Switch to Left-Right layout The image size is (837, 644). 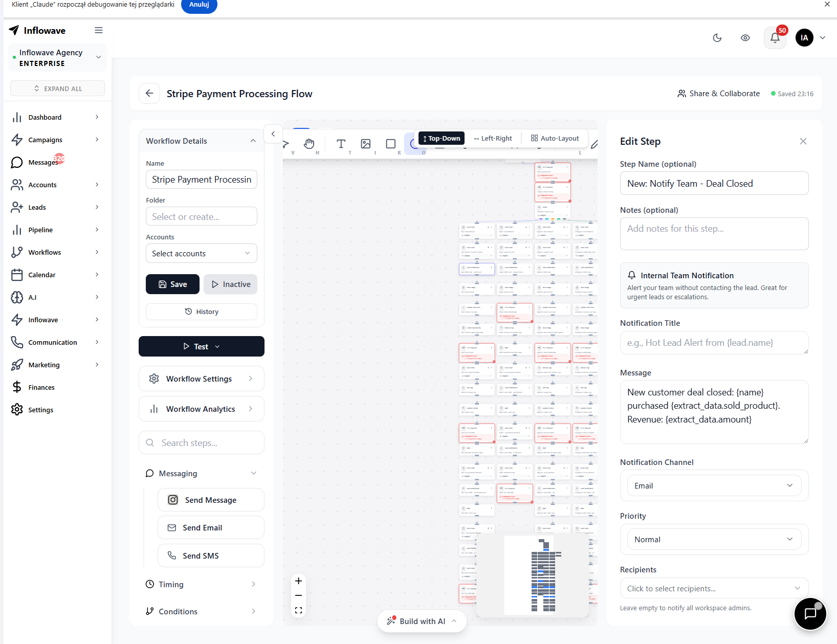pos(492,139)
